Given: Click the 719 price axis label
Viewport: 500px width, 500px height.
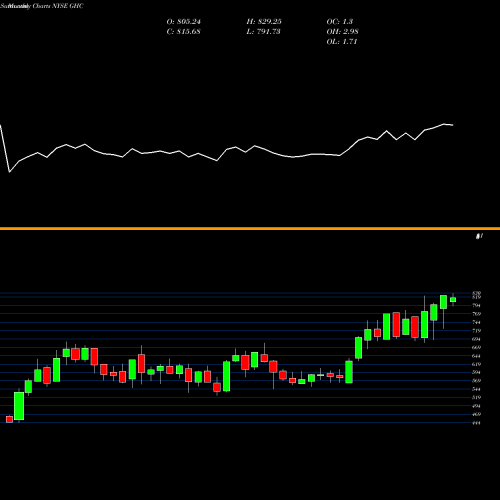Looking at the screenshot, I should [476, 331].
